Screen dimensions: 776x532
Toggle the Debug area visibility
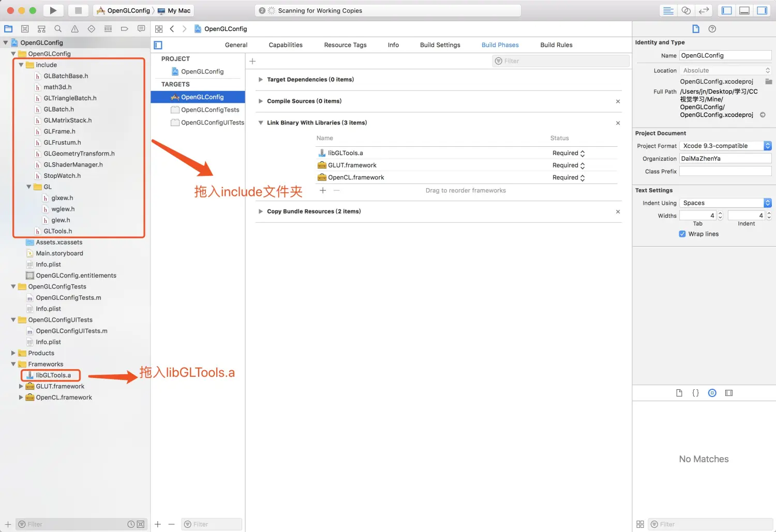(x=744, y=10)
